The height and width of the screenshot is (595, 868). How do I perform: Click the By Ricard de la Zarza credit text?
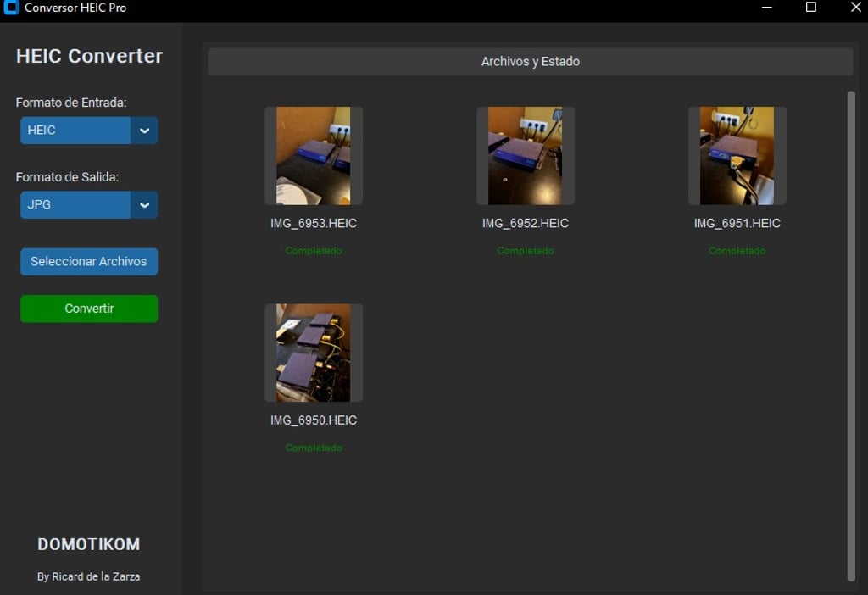(88, 576)
